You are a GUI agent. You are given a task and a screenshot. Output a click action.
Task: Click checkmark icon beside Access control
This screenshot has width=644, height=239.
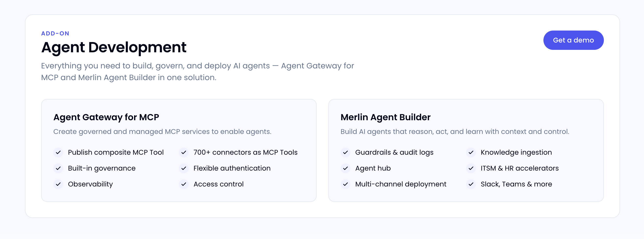(x=184, y=184)
